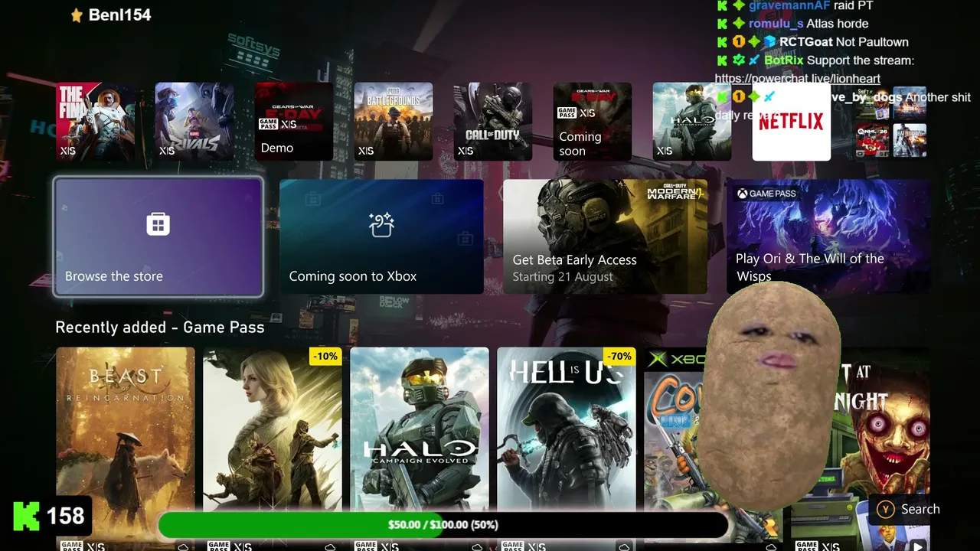The width and height of the screenshot is (980, 551).
Task: Click the cloud icon under Hell is Us
Action: click(x=624, y=546)
